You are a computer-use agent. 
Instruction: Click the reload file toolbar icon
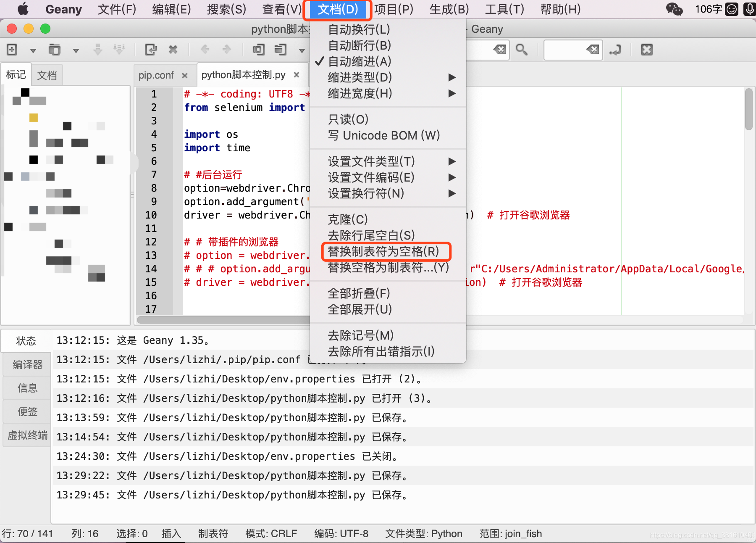pos(151,50)
